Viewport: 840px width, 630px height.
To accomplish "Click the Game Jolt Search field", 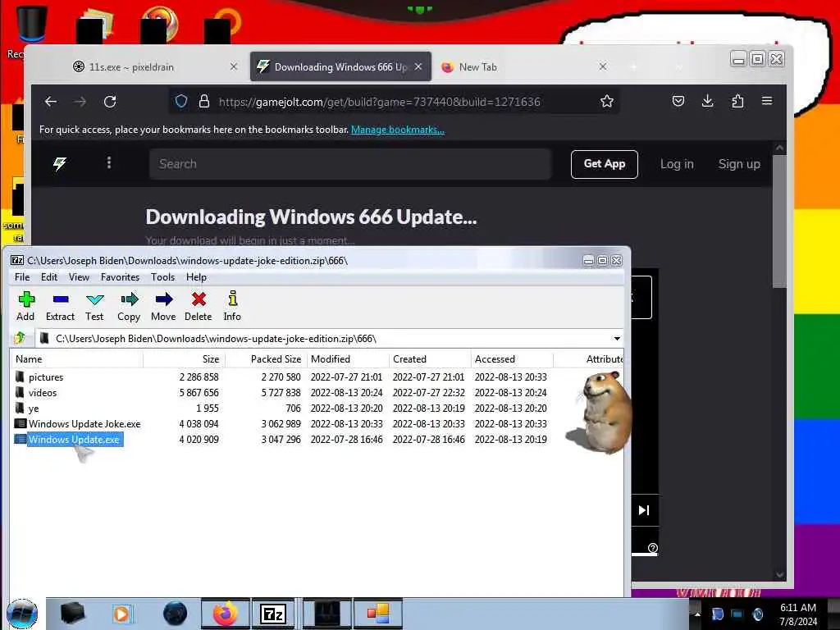I will coord(350,164).
